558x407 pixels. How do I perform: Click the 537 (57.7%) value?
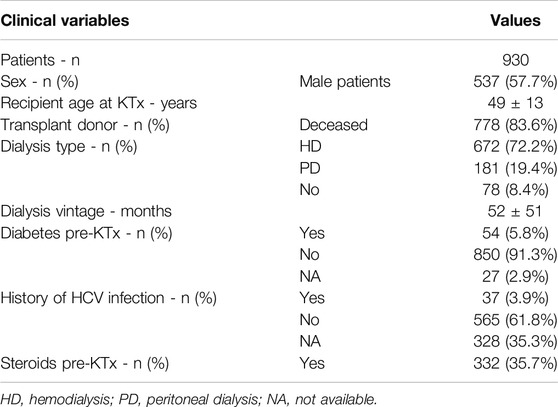pyautogui.click(x=515, y=82)
